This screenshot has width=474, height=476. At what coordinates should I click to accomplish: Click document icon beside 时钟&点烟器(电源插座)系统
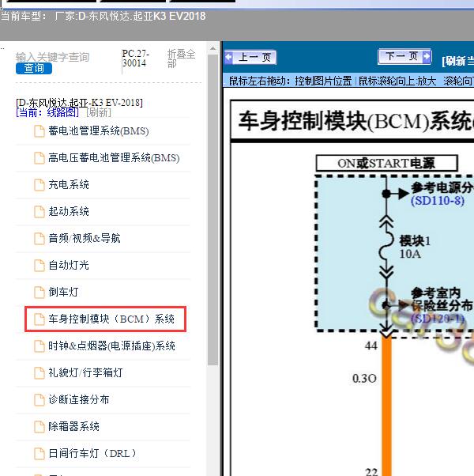[39, 346]
